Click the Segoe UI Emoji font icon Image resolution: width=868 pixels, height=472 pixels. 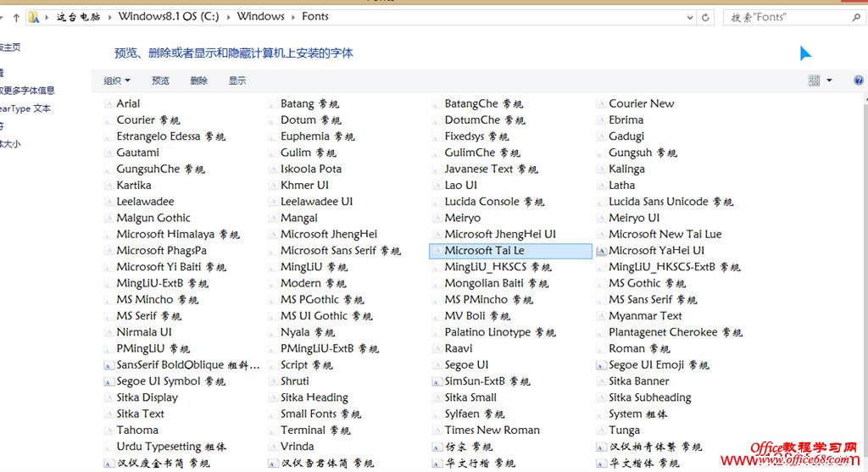(x=601, y=365)
